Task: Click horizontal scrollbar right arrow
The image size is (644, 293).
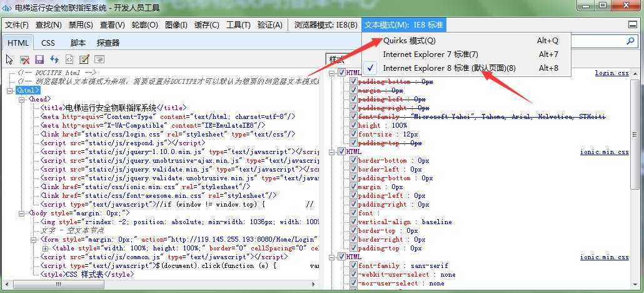Action: click(314, 284)
